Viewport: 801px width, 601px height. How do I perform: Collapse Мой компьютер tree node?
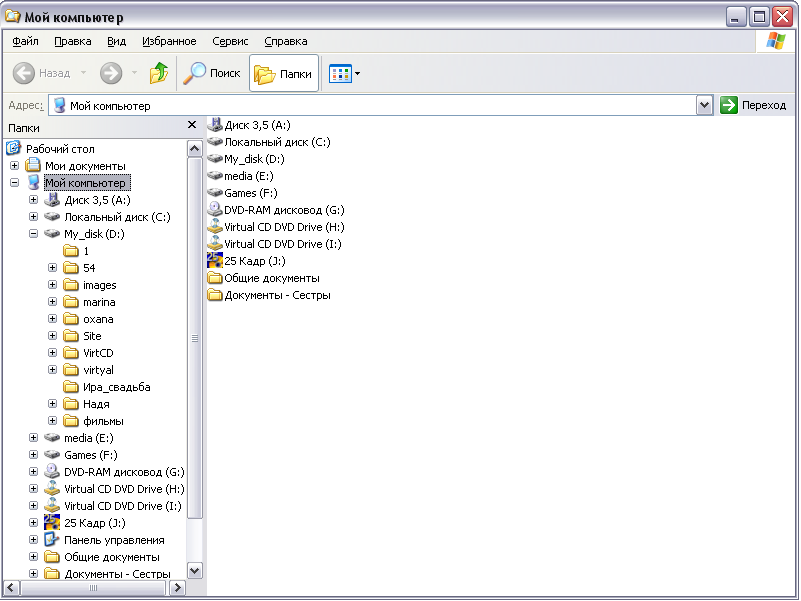tap(14, 182)
